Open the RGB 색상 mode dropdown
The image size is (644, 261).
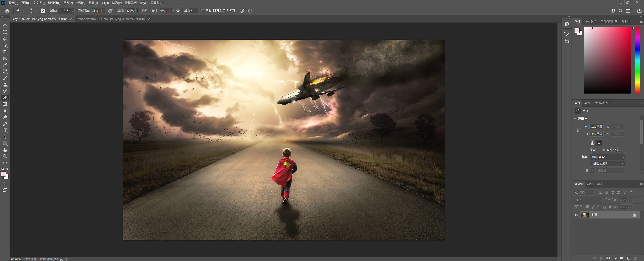coord(608,157)
